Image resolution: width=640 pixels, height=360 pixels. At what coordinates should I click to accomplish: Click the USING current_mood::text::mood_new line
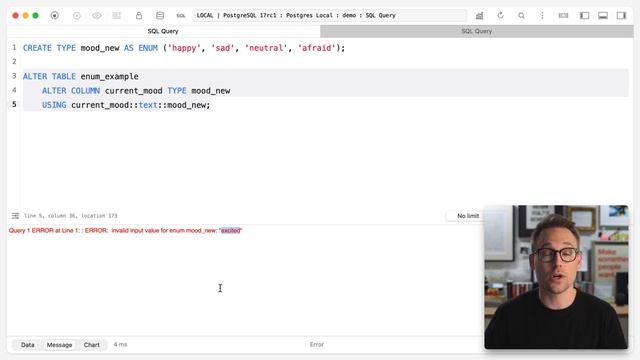tap(126, 105)
